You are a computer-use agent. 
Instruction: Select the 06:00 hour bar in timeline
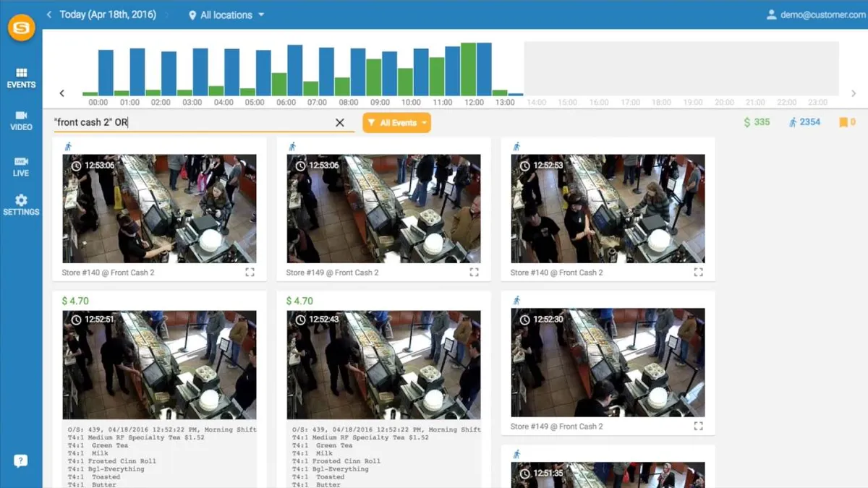click(x=287, y=71)
